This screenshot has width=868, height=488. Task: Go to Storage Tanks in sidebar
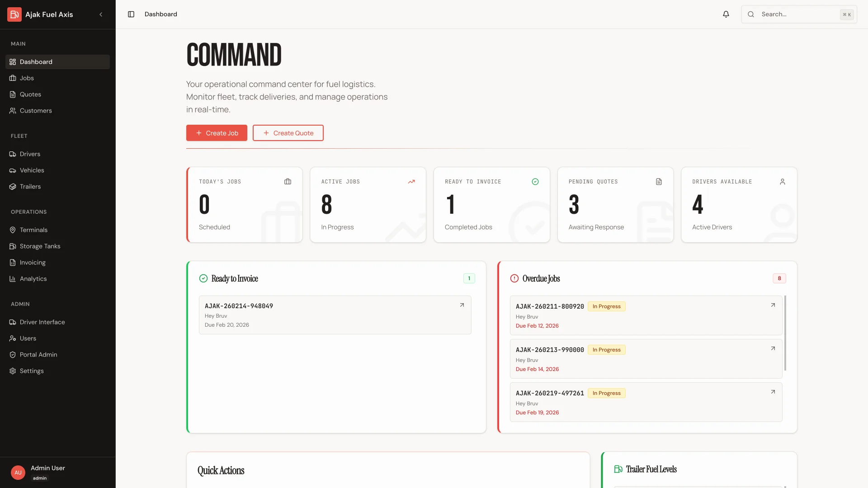[x=40, y=246]
